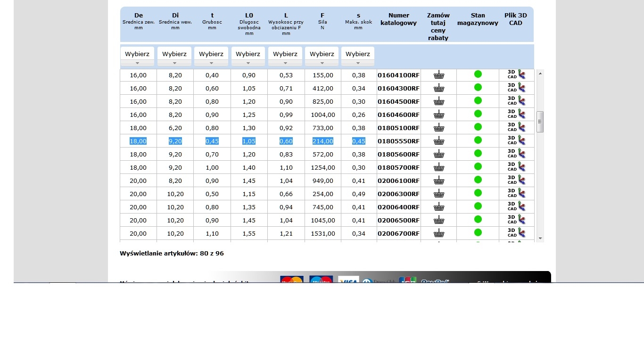Open 3D CAD icon for 01805550RF

click(516, 140)
